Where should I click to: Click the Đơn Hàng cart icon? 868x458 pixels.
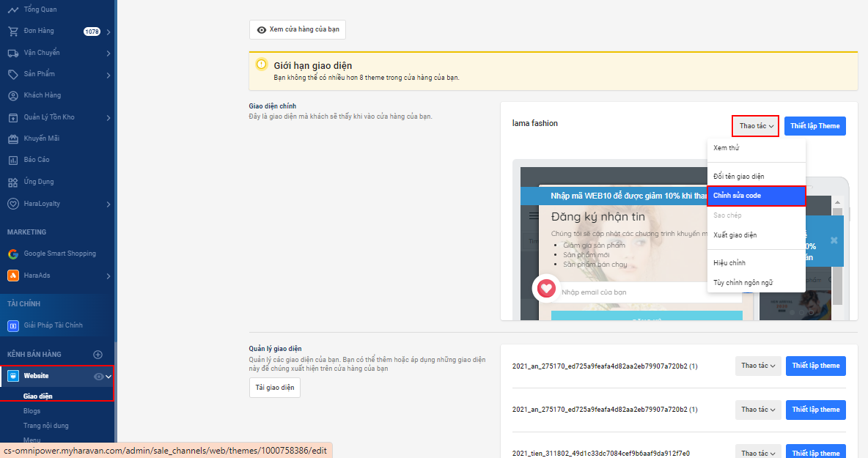pos(12,32)
